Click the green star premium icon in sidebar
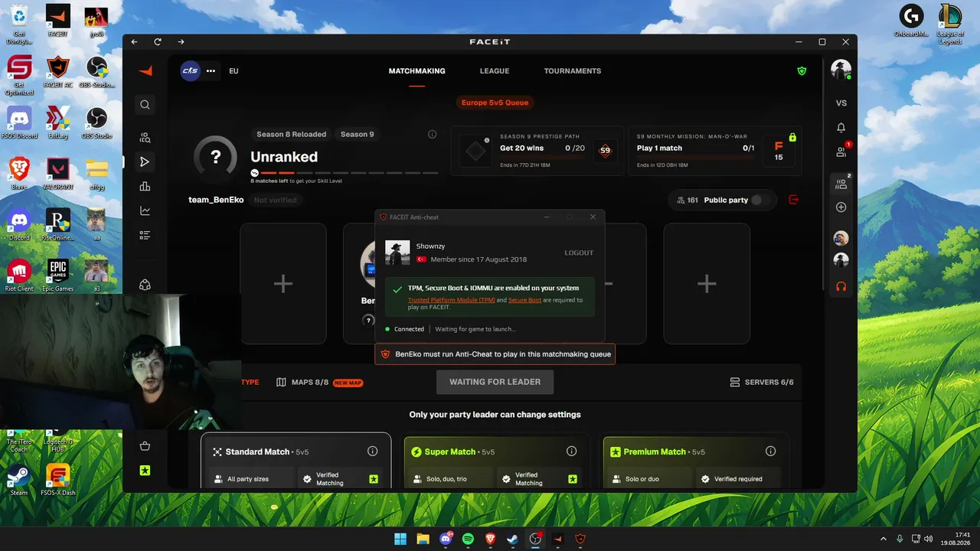This screenshot has width=980, height=551. point(145,470)
